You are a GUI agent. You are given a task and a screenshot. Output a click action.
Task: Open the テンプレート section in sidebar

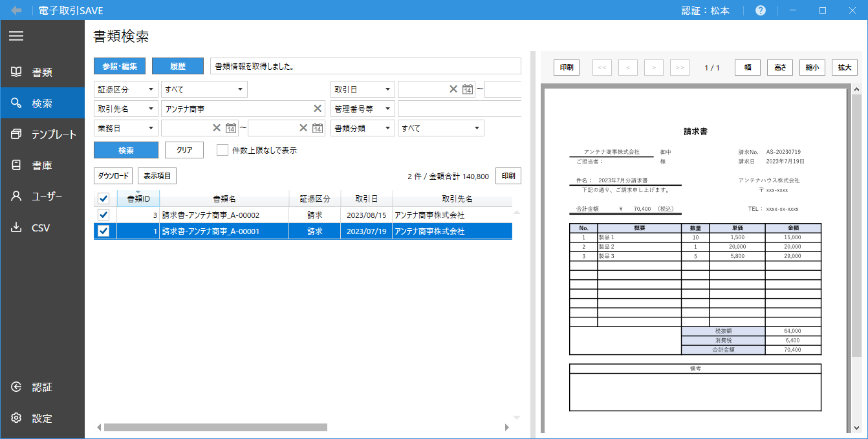42,134
